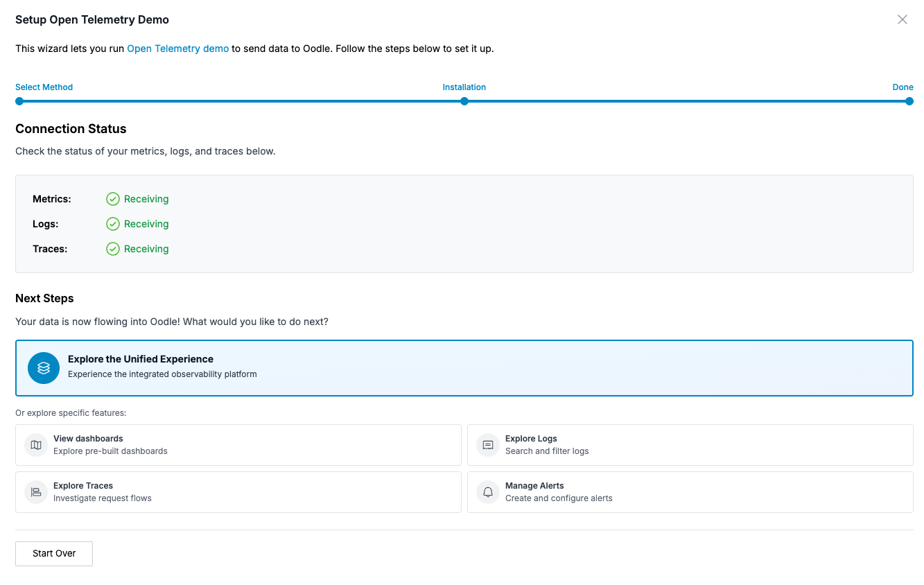
Task: Select the Manage Alerts card title
Action: point(534,486)
